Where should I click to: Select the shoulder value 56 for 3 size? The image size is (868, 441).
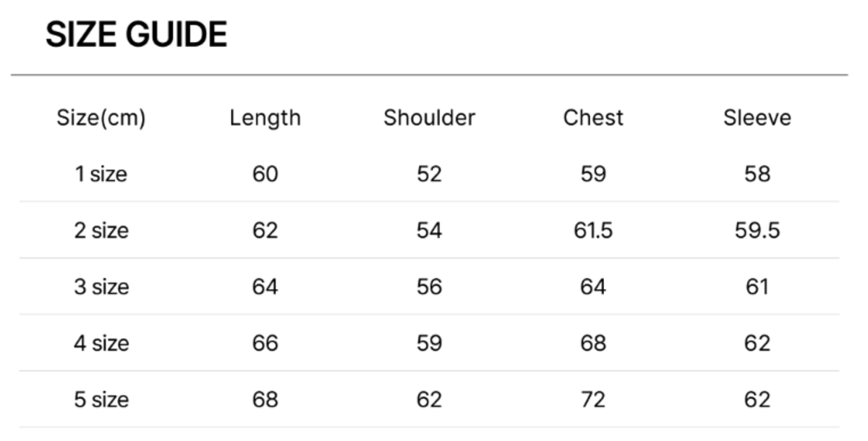429,287
